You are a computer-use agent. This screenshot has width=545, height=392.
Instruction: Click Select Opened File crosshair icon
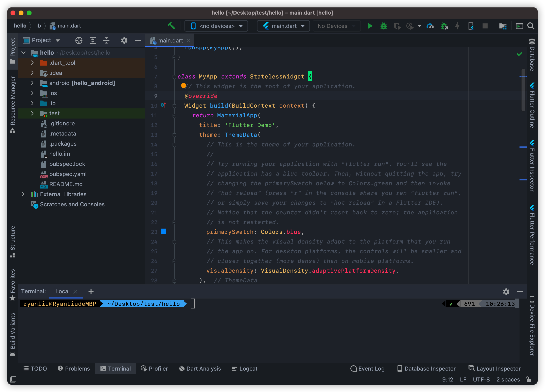coord(79,40)
